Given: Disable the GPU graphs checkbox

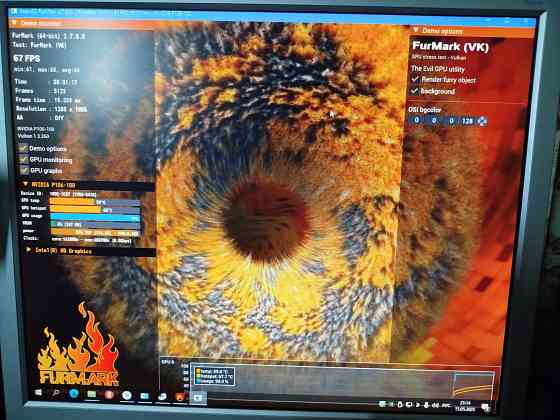Looking at the screenshot, I should (x=24, y=170).
